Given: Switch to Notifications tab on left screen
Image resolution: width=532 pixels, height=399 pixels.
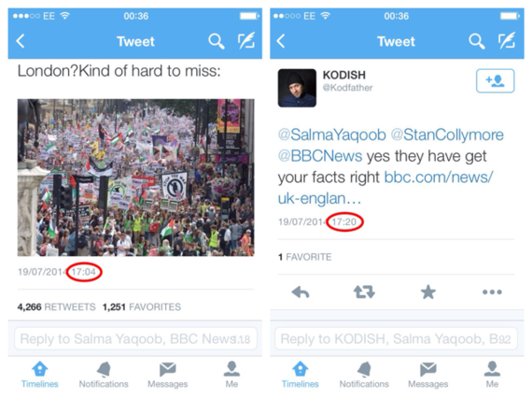Looking at the screenshot, I should coord(104,375).
